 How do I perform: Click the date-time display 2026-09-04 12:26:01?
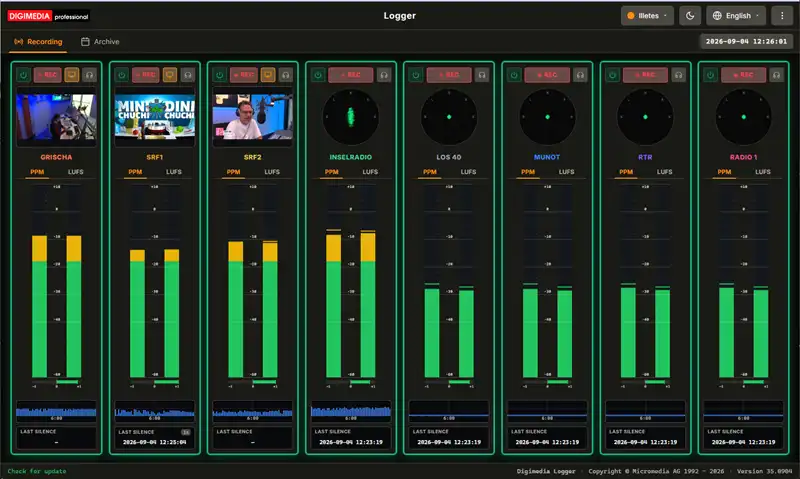click(x=746, y=41)
